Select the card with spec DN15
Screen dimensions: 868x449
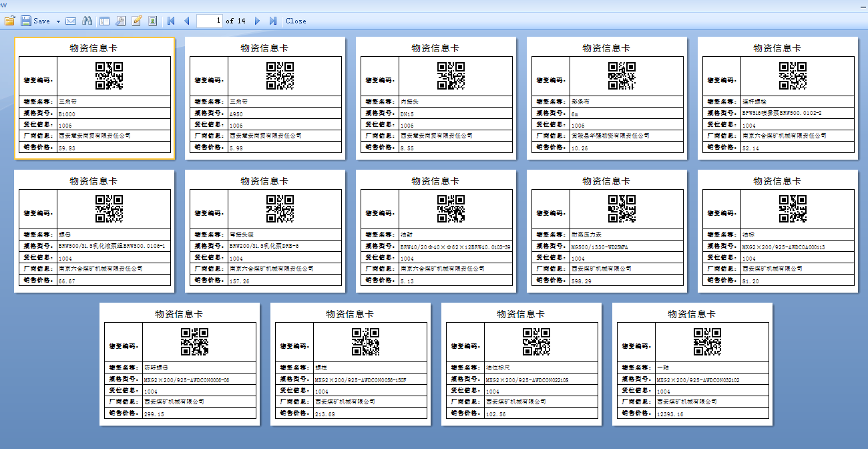click(436, 98)
